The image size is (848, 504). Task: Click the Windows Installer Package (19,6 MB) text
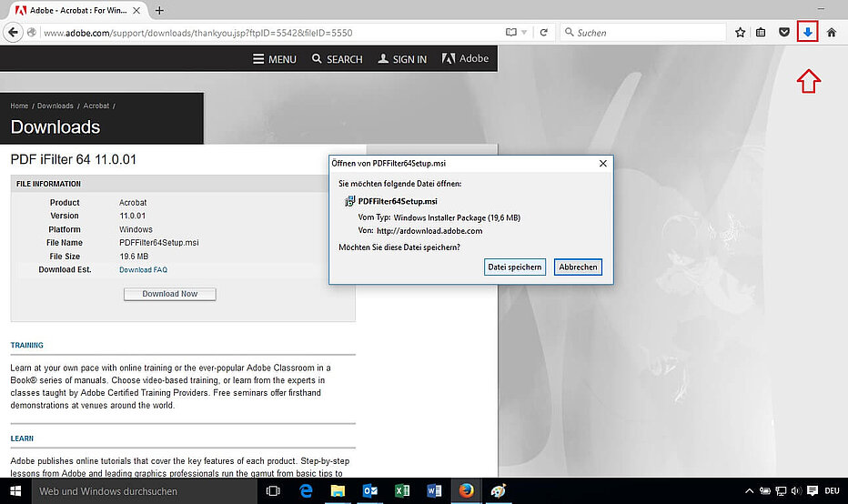457,218
